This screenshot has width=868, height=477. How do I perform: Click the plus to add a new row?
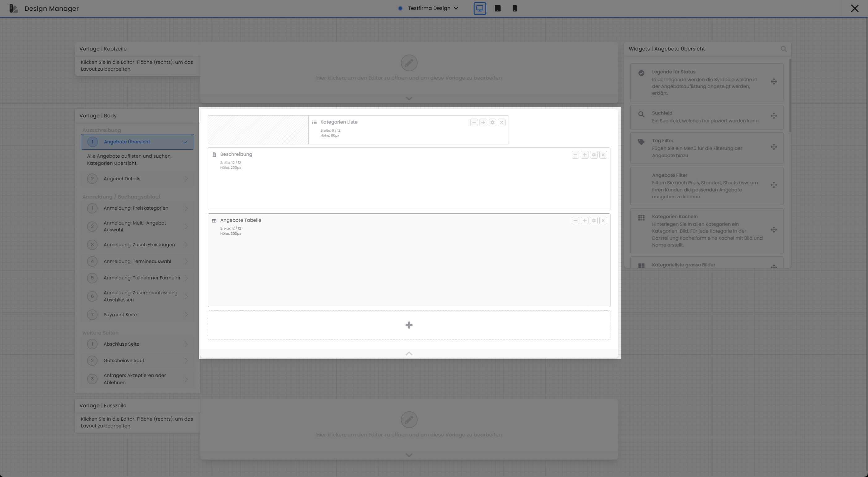[x=409, y=325]
